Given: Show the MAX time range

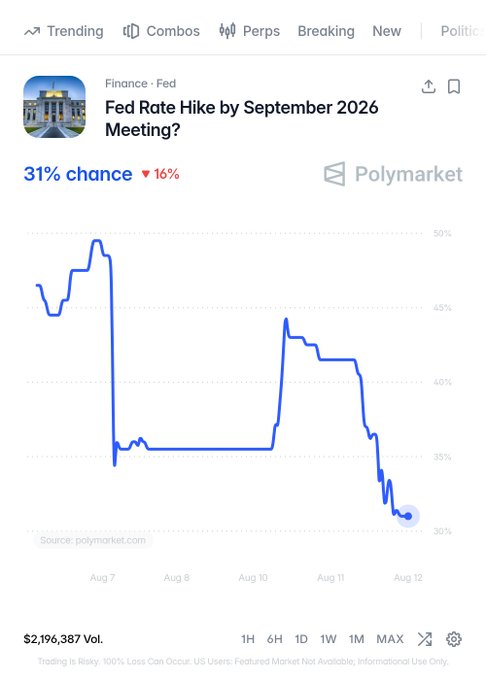Looking at the screenshot, I should pos(390,639).
